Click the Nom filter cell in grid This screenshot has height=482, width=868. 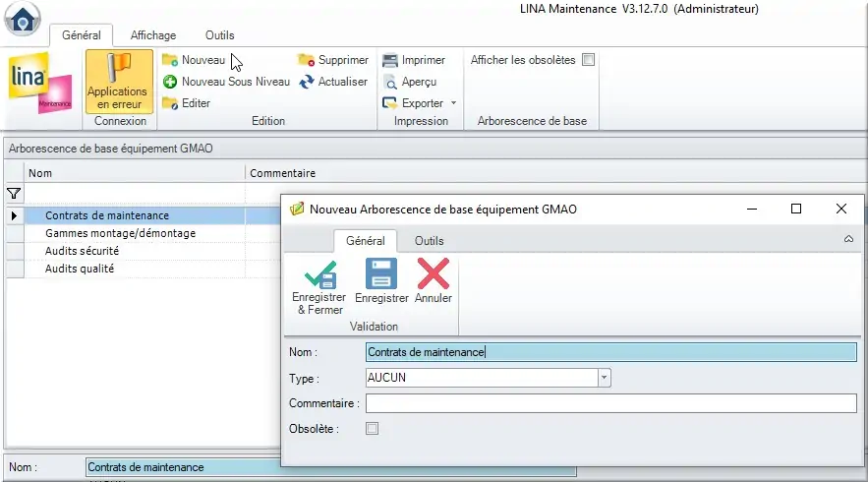click(135, 194)
